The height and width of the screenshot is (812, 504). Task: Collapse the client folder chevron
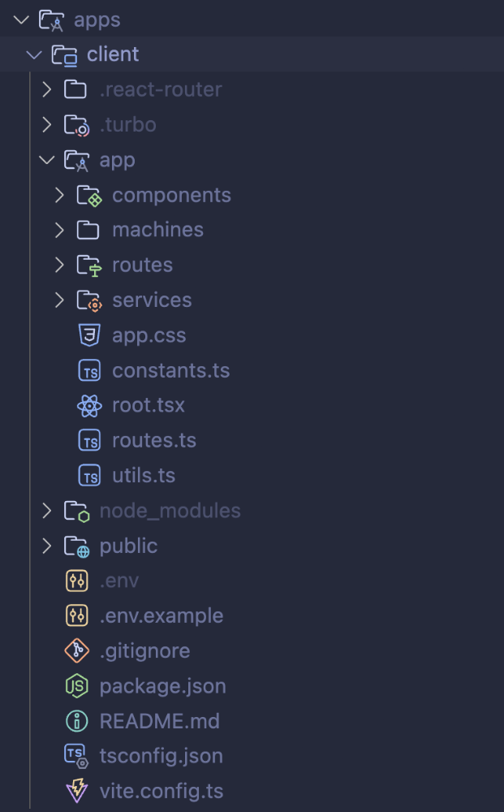coord(33,54)
